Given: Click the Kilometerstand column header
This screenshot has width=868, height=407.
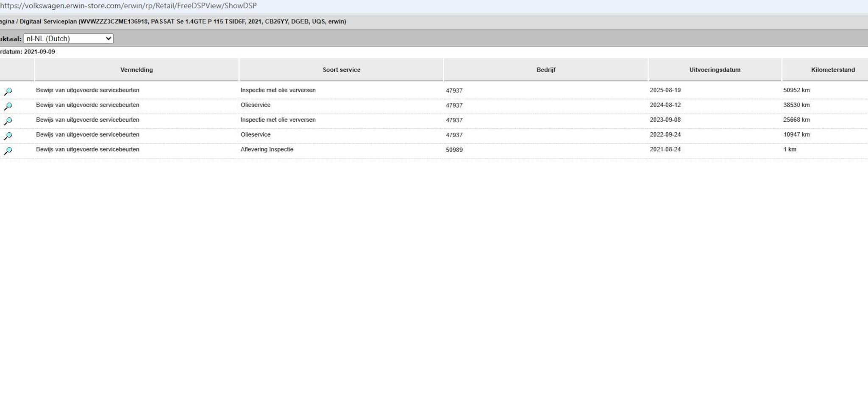Looking at the screenshot, I should [x=832, y=70].
